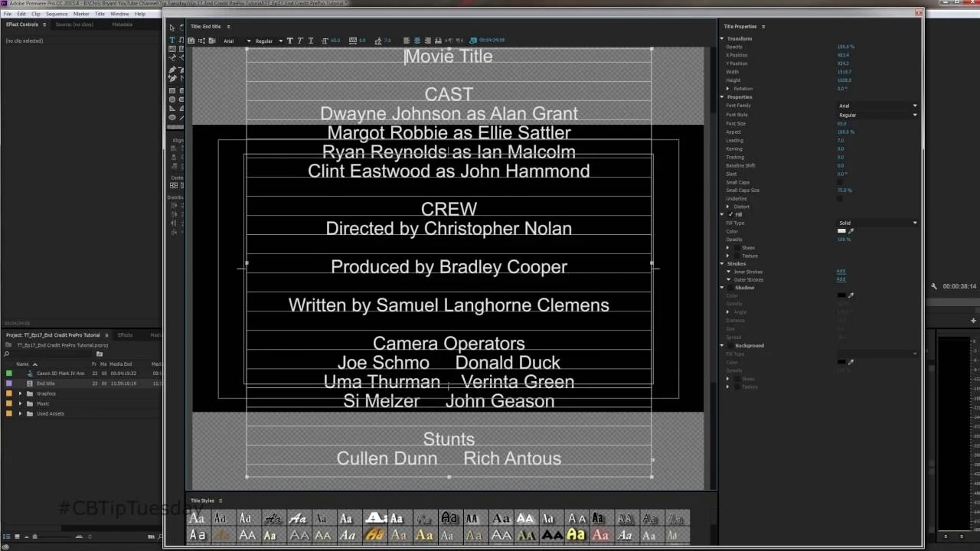Apply a style from the Title Styles panel
The width and height of the screenshot is (980, 551).
point(196,518)
